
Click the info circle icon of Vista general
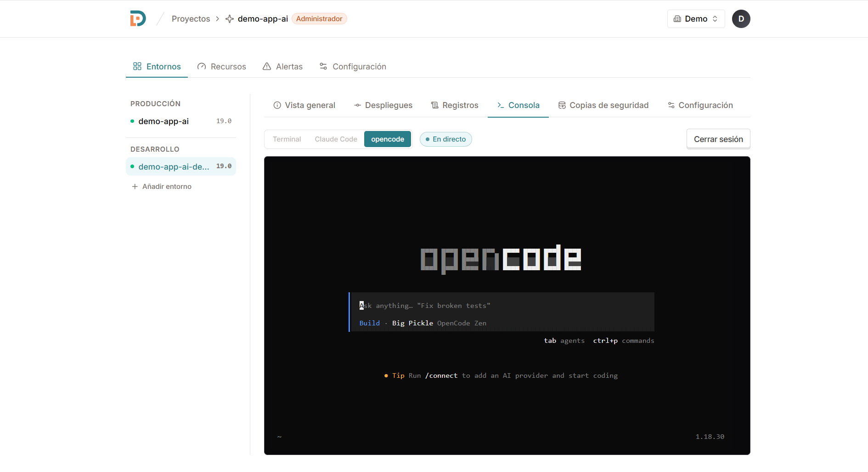click(x=277, y=105)
